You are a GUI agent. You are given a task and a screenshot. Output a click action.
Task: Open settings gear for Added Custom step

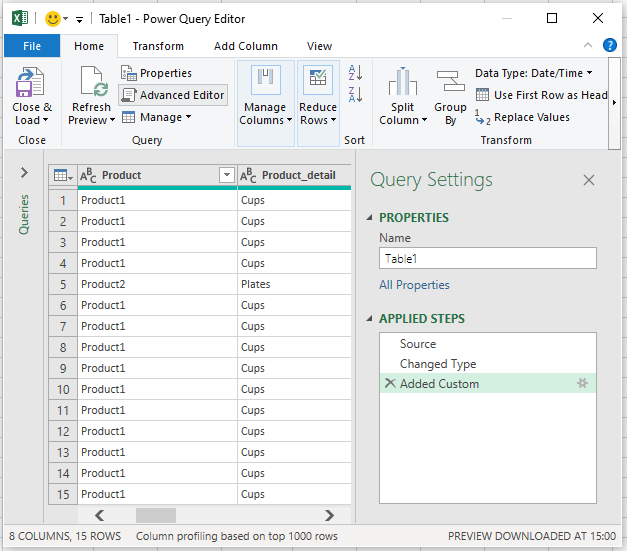583,384
